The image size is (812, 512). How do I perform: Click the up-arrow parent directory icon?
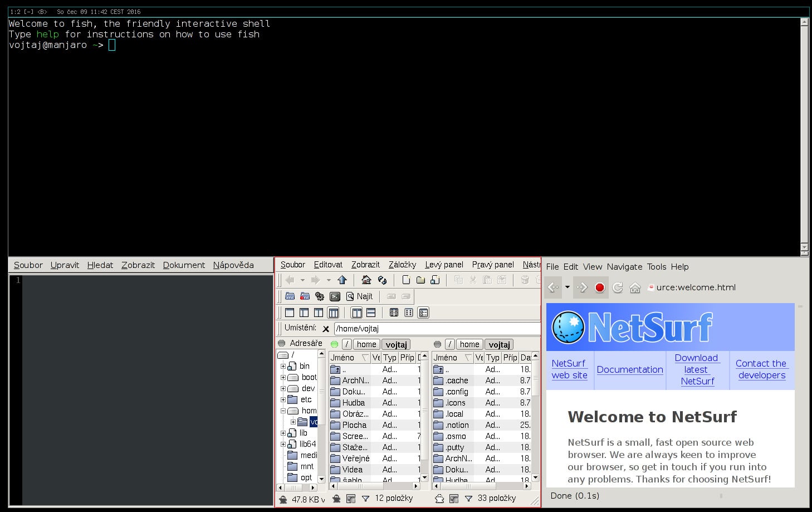[342, 280]
